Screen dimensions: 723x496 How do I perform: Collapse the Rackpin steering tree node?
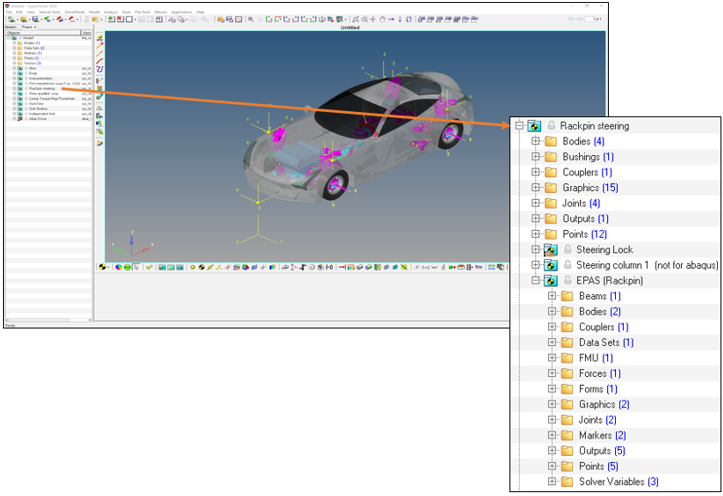click(520, 126)
